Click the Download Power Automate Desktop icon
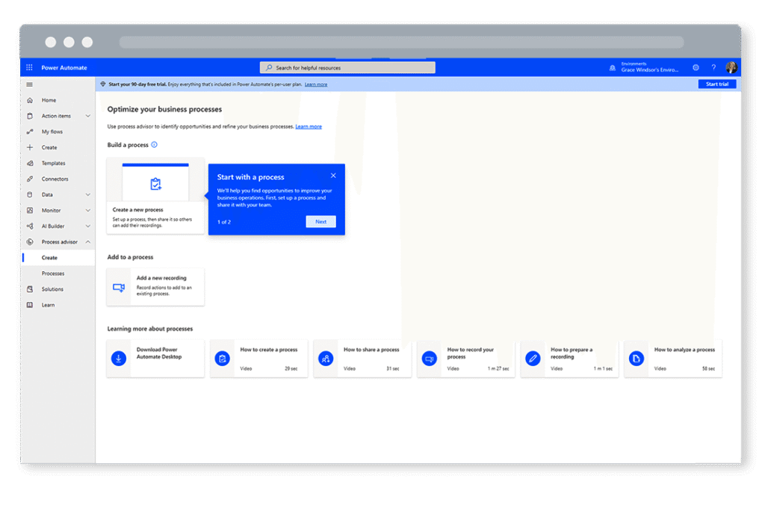The height and width of the screenshot is (532, 765). click(118, 359)
